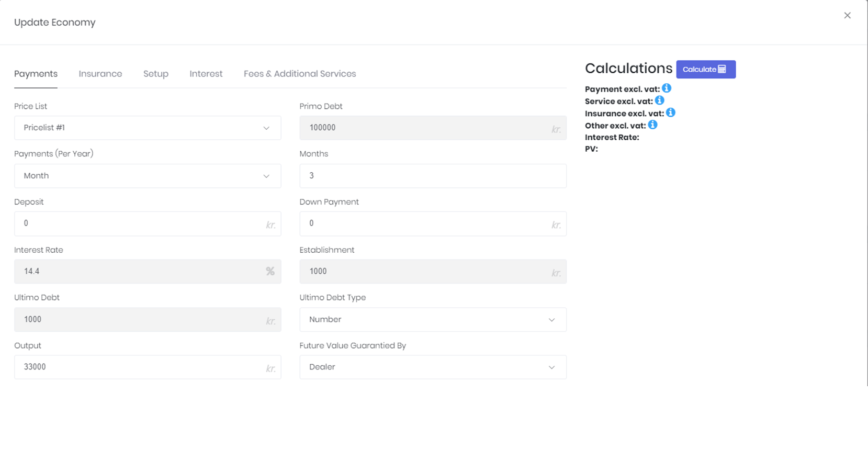The image size is (868, 471).
Task: Click the Interest Rate field
Action: point(148,272)
